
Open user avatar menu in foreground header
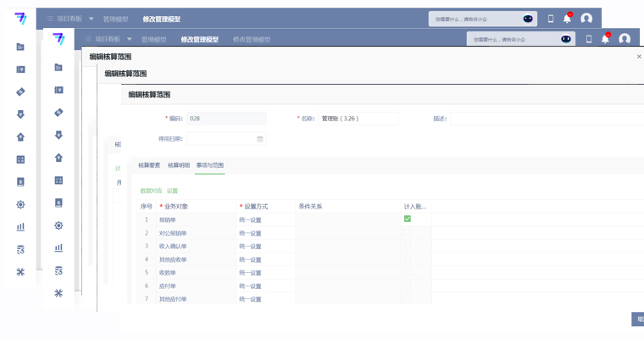pyautogui.click(x=625, y=39)
